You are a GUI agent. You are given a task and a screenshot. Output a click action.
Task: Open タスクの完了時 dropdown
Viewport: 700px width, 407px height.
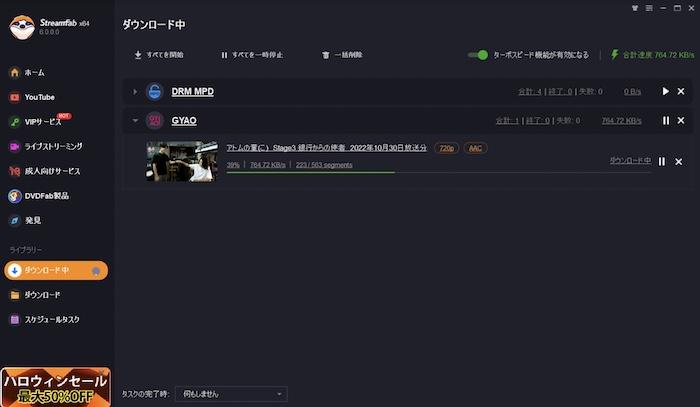(231, 394)
